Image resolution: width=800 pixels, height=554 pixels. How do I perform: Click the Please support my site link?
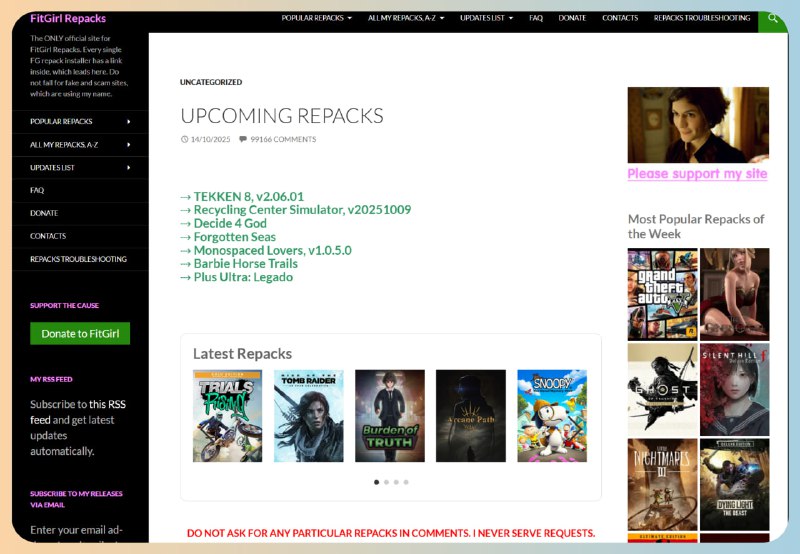[x=697, y=173]
